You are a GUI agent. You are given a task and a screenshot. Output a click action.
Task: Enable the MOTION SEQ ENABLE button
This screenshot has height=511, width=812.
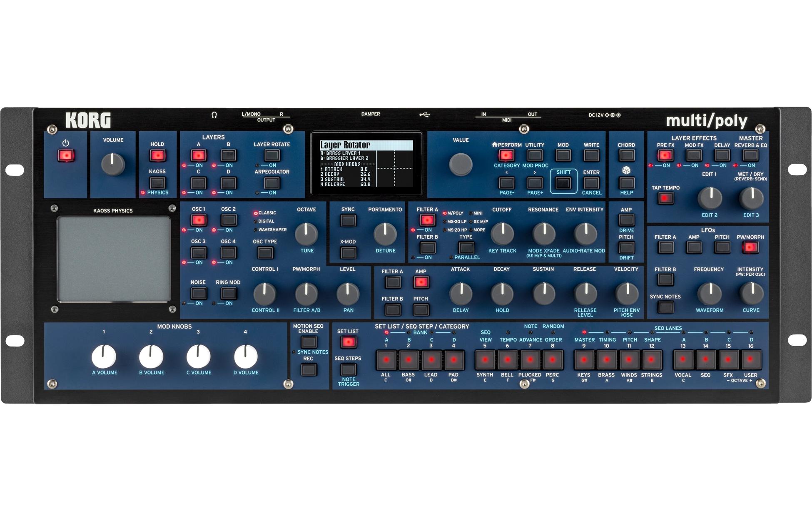click(309, 342)
